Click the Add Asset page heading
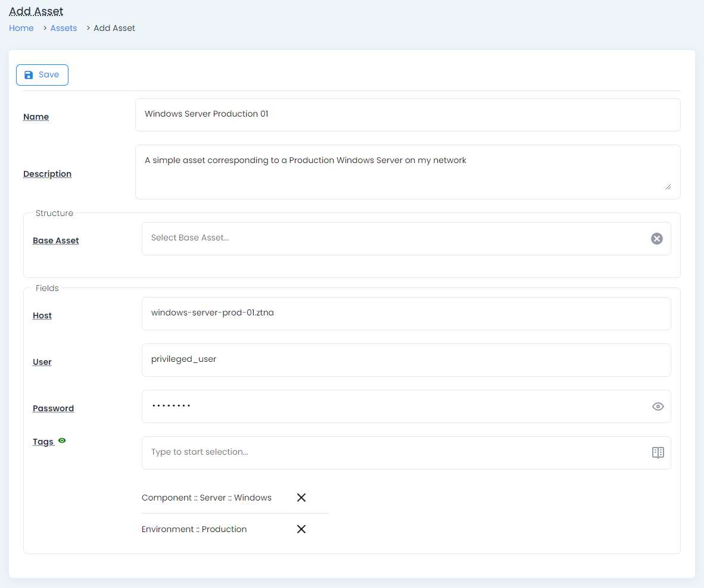The width and height of the screenshot is (704, 588). tap(36, 11)
